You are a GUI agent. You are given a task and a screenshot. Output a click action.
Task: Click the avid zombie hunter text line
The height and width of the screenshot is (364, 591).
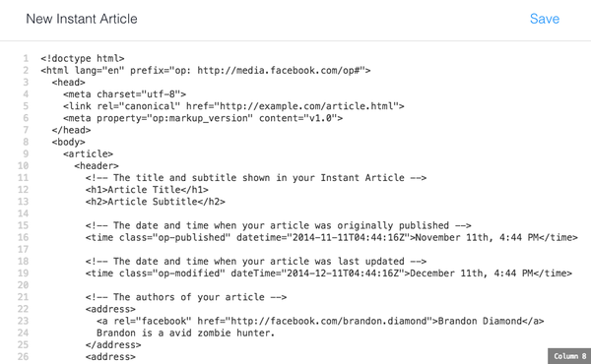click(185, 334)
